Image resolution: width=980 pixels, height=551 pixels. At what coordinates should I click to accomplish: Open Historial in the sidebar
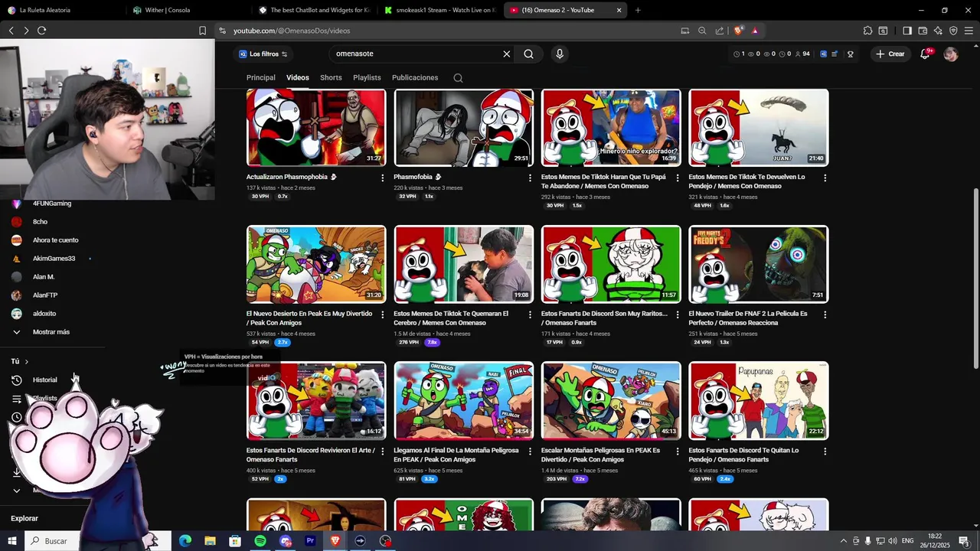(x=45, y=380)
